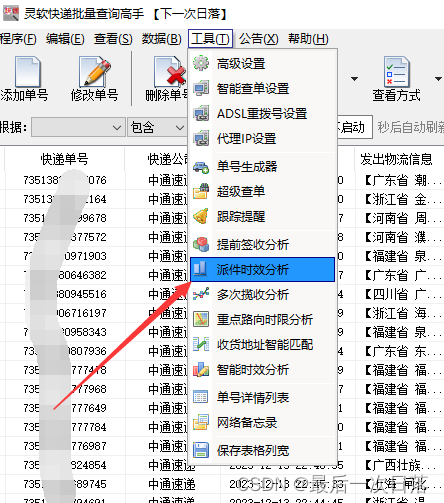Click the folder icon beside 超级查单

(201, 191)
